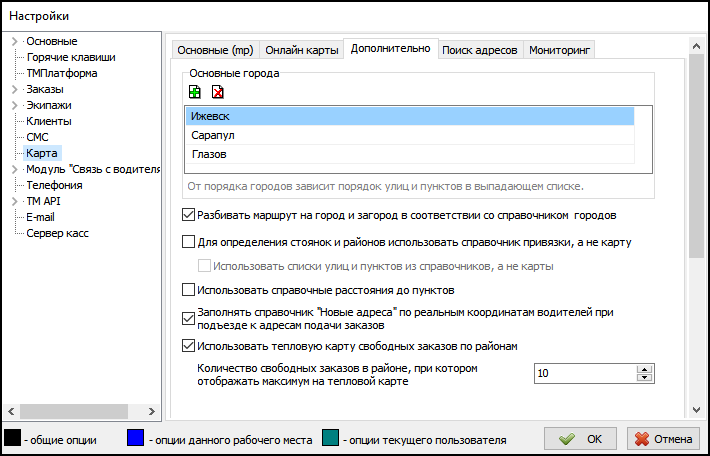Enable reference binding for parking and districts
The width and height of the screenshot is (710, 456).
(189, 241)
